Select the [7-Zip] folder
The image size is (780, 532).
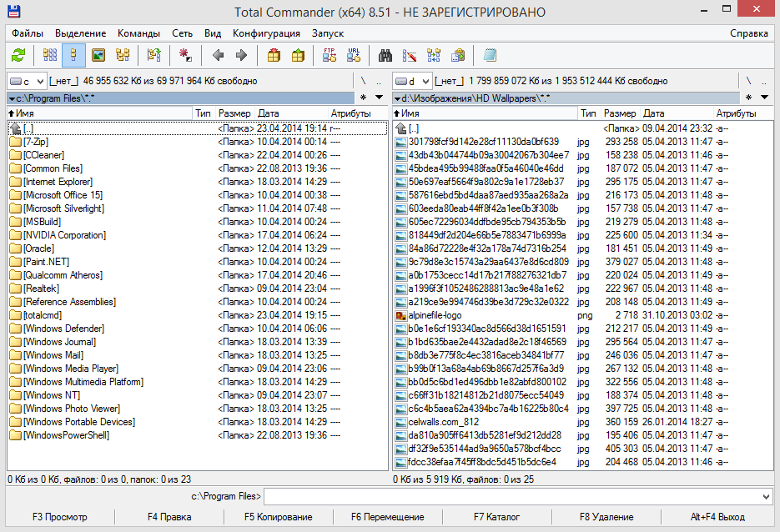[x=198, y=142]
